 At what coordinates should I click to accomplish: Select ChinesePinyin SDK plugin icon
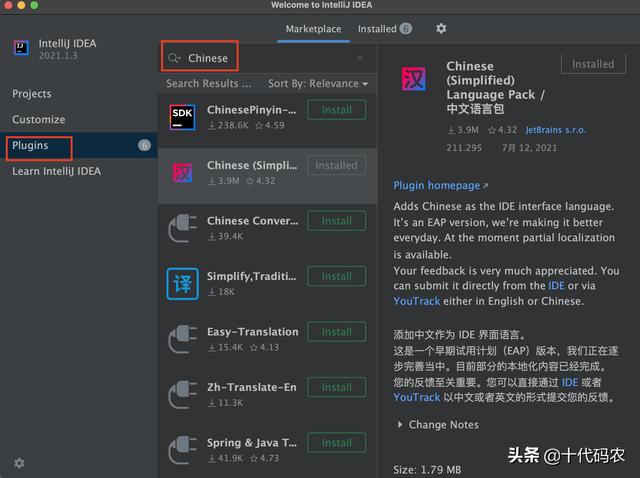[x=182, y=117]
